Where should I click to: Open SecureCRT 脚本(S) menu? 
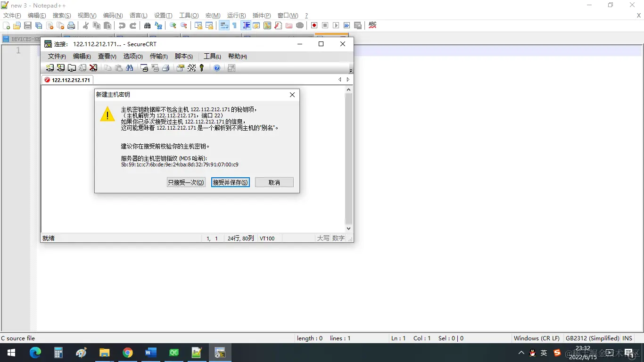click(184, 57)
